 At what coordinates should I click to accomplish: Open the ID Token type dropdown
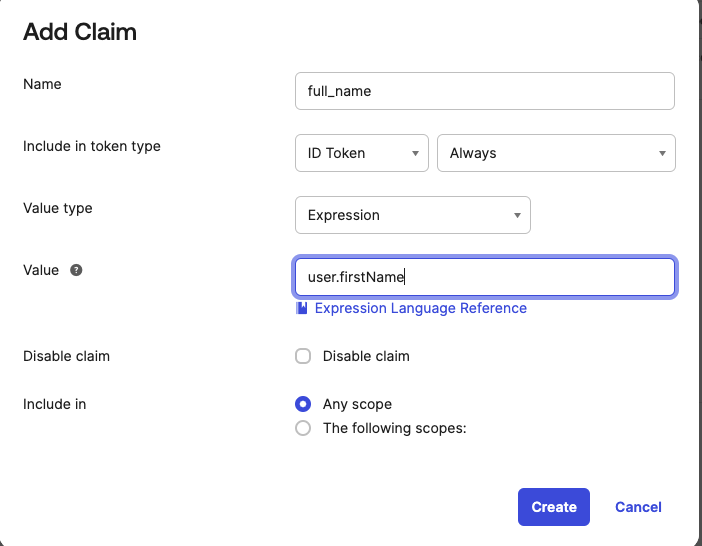click(x=362, y=153)
